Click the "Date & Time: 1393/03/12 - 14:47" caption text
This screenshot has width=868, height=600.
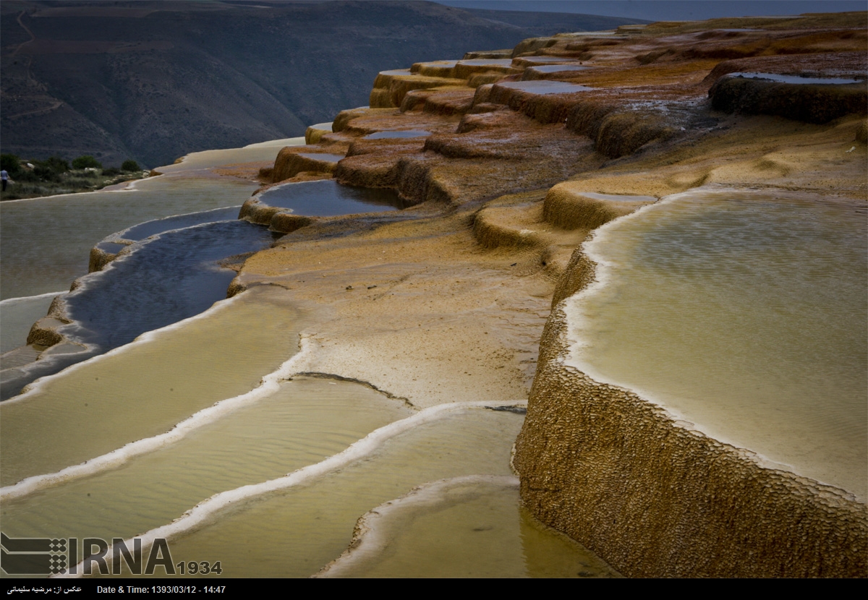(161, 590)
